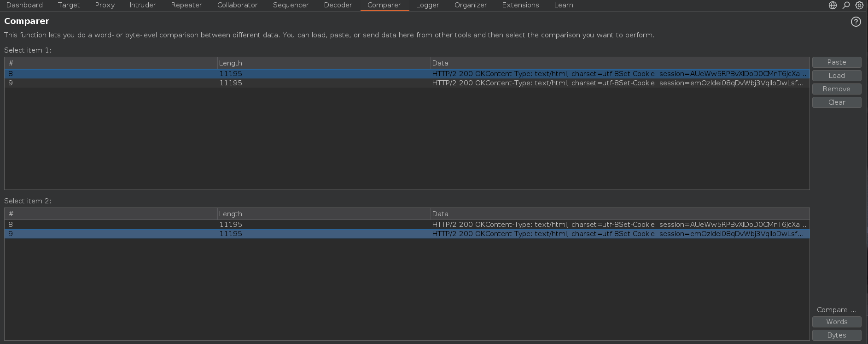This screenshot has height=344, width=868.
Task: Open the settings gear icon
Action: [x=859, y=5]
